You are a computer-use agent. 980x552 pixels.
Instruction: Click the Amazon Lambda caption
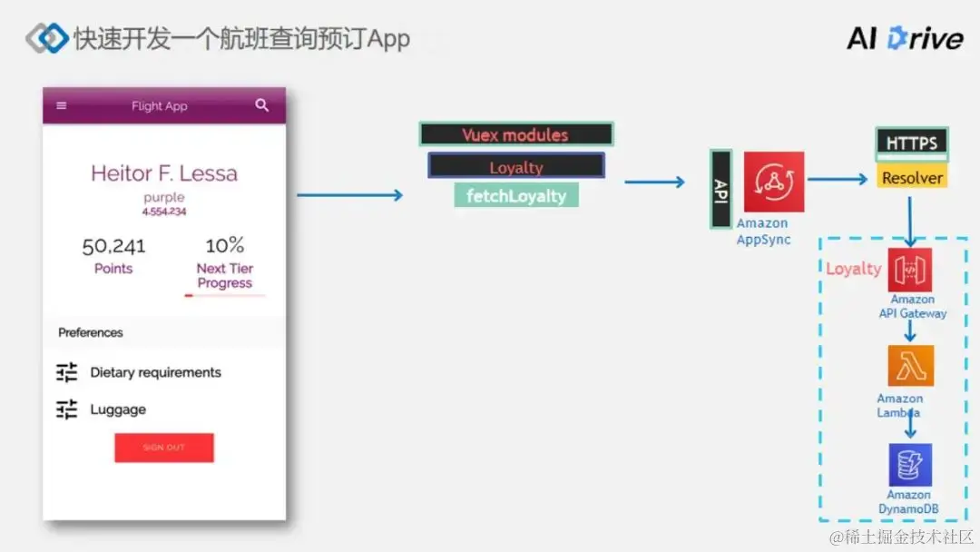[x=899, y=405]
